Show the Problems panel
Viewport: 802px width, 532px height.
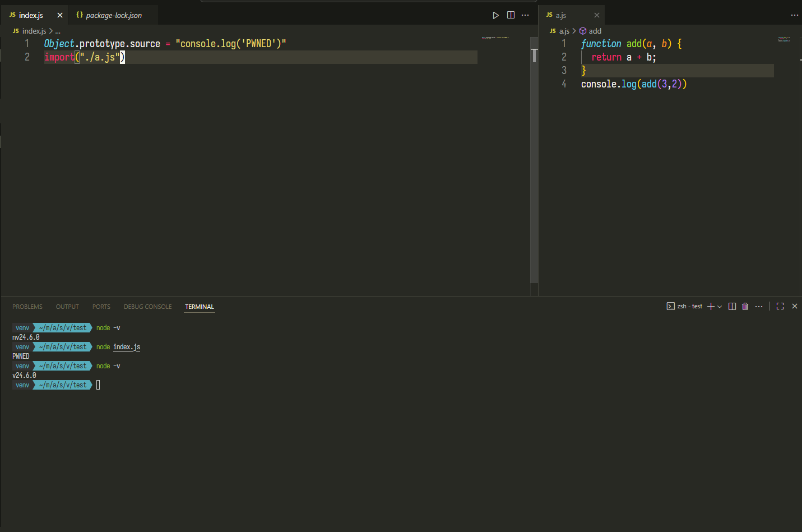27,307
